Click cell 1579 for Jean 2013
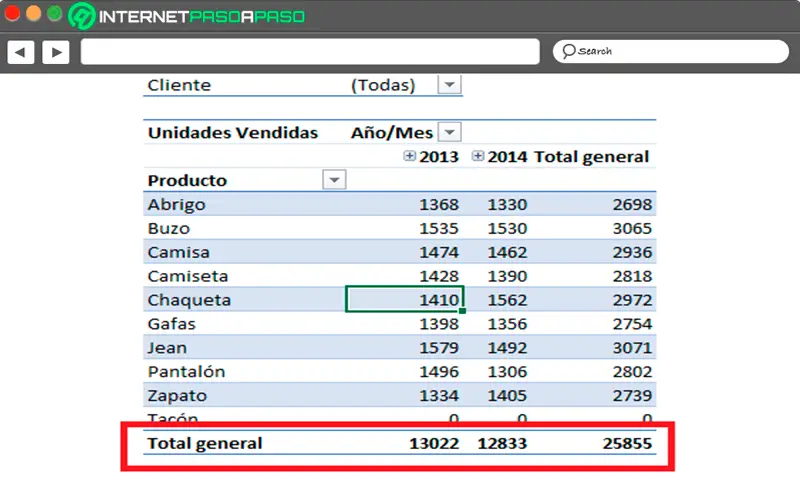 tap(439, 348)
